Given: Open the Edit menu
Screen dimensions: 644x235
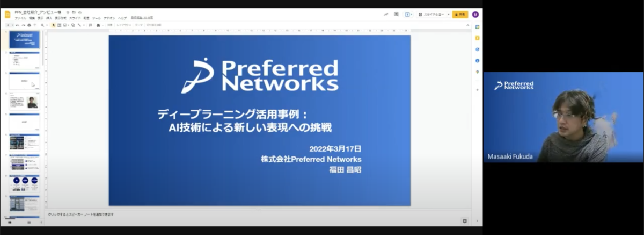Looking at the screenshot, I should pyautogui.click(x=32, y=18).
